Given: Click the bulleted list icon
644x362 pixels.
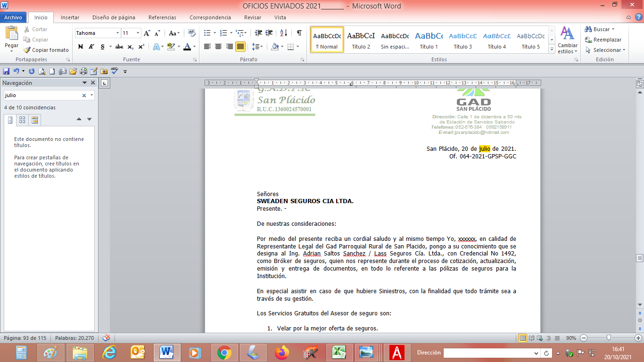Looking at the screenshot, I should pyautogui.click(x=207, y=33).
